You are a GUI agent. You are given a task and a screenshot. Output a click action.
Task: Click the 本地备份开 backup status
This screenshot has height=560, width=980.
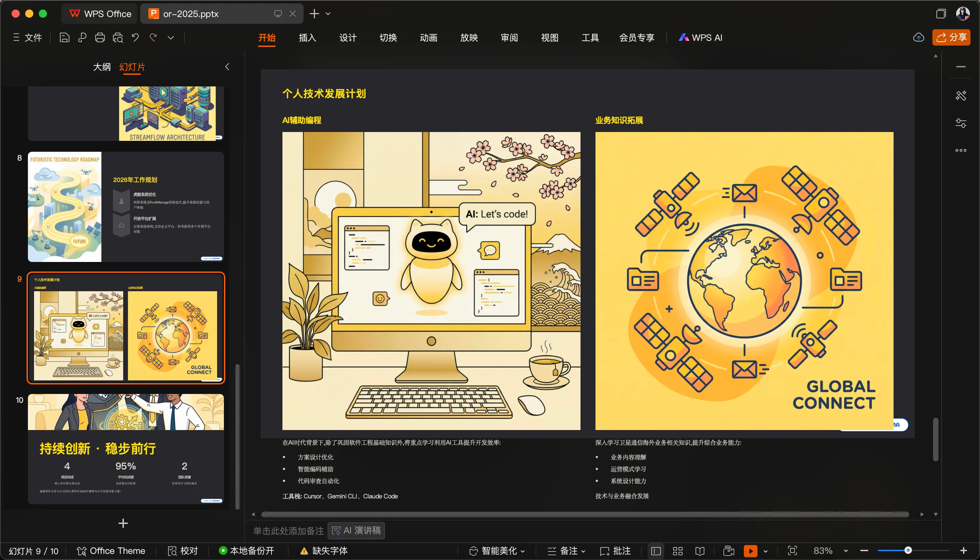(x=247, y=551)
